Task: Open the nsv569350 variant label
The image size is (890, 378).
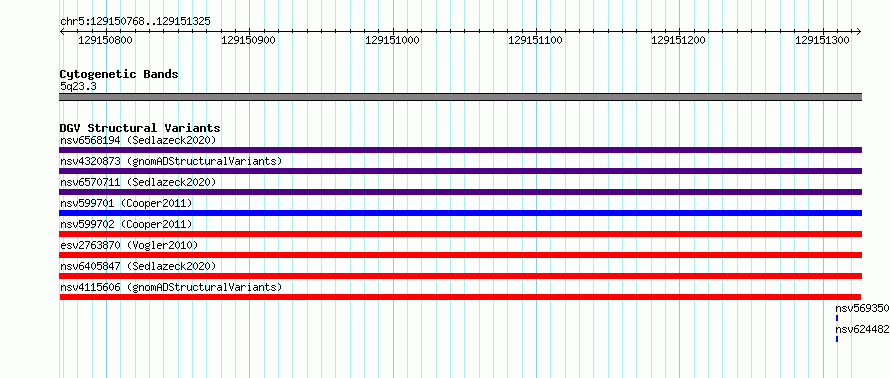Action: (862, 308)
